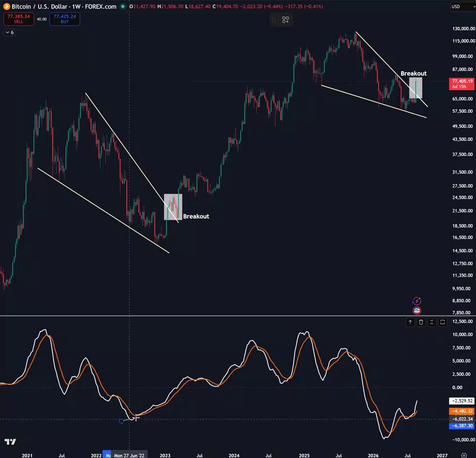Click the closing price value C19,404.70
Screen dimensions: 476x458
pos(225,6)
